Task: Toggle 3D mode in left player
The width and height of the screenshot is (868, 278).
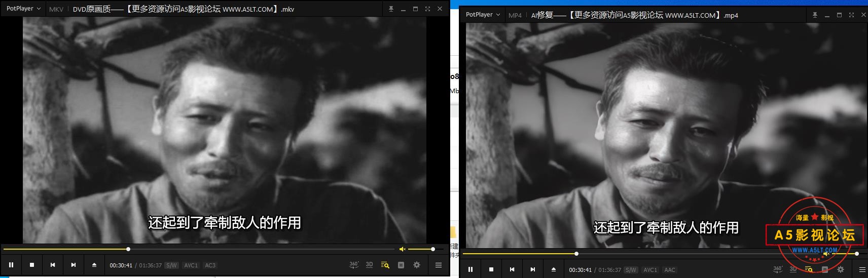Action: (x=369, y=264)
